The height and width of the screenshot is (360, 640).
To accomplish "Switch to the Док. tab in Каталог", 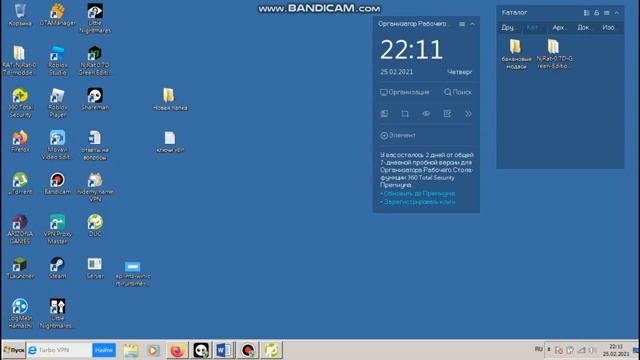I will pyautogui.click(x=583, y=27).
